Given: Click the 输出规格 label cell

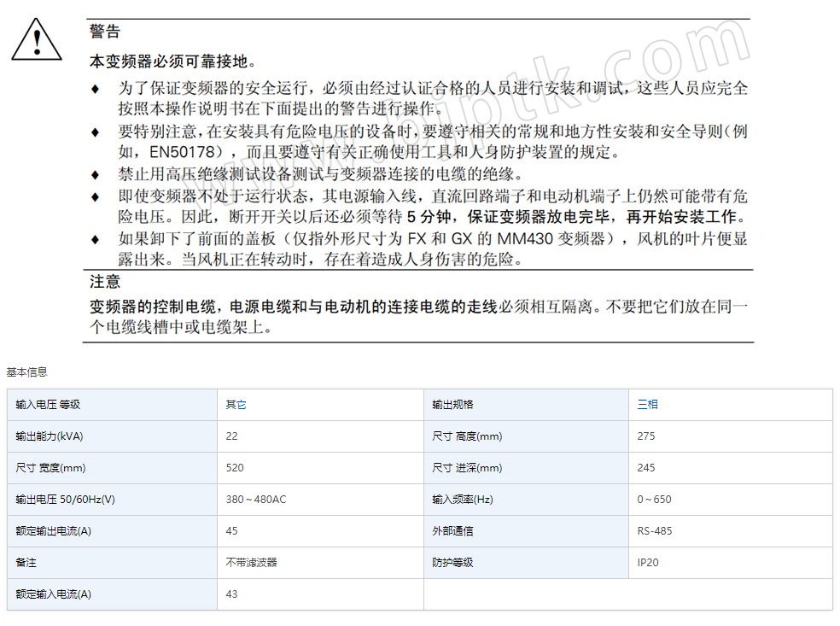Looking at the screenshot, I should 526,405.
